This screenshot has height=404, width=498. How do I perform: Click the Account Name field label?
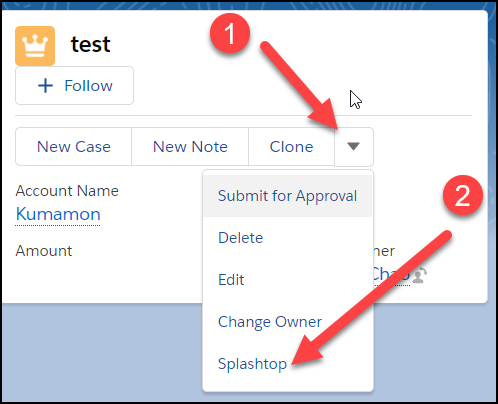[67, 191]
